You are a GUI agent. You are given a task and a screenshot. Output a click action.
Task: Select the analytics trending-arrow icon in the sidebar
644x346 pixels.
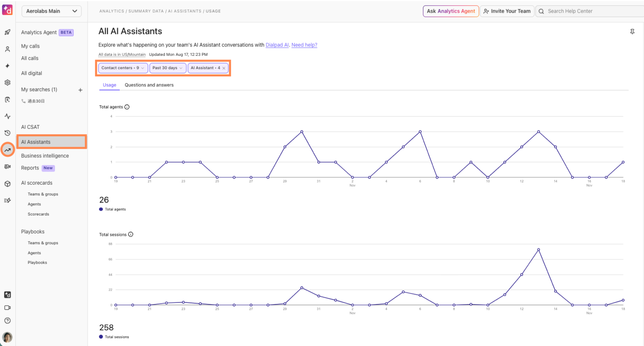point(7,150)
